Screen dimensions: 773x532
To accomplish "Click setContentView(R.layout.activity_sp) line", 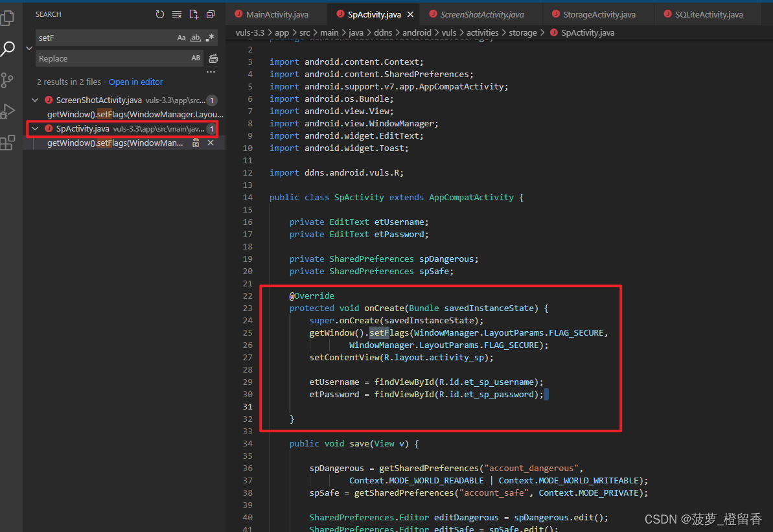I will coord(401,358).
